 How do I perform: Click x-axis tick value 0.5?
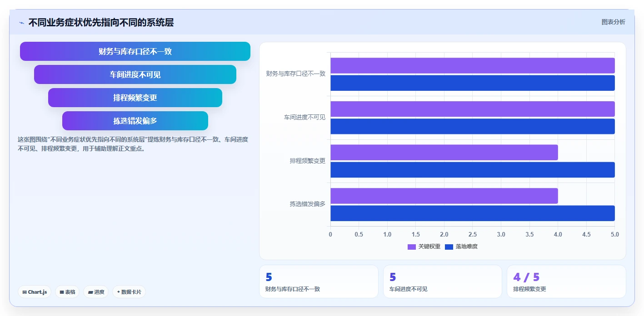[359, 234]
